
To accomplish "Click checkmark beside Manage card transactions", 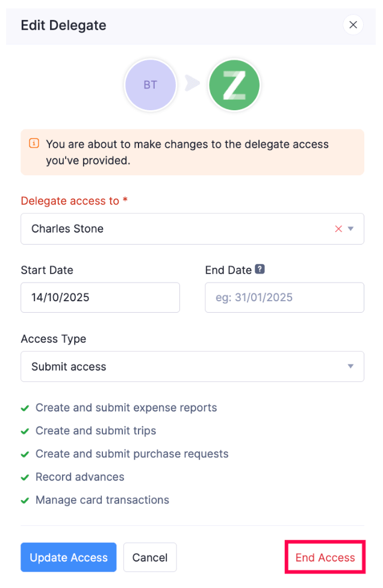I will pyautogui.click(x=25, y=500).
